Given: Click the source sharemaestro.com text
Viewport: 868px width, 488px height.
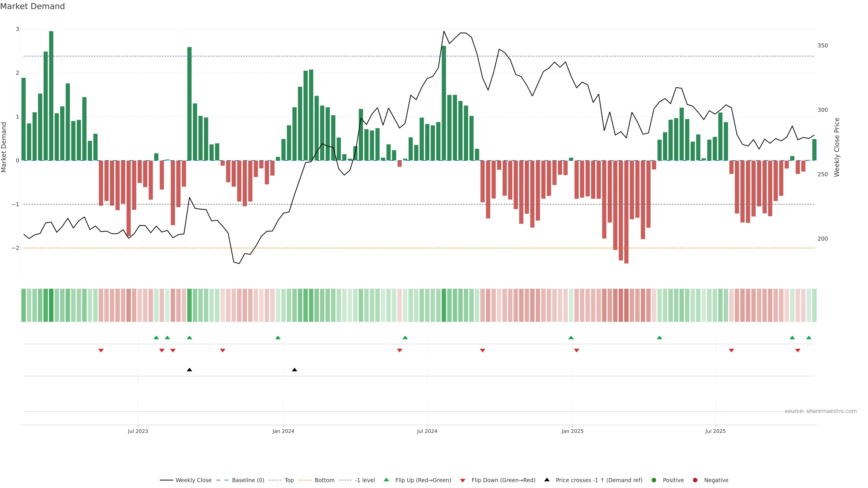Looking at the screenshot, I should click(821, 411).
